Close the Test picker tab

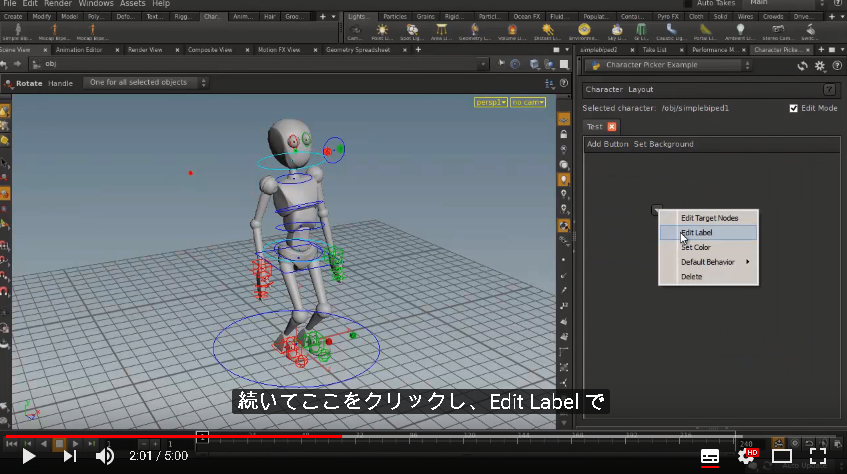pos(611,126)
